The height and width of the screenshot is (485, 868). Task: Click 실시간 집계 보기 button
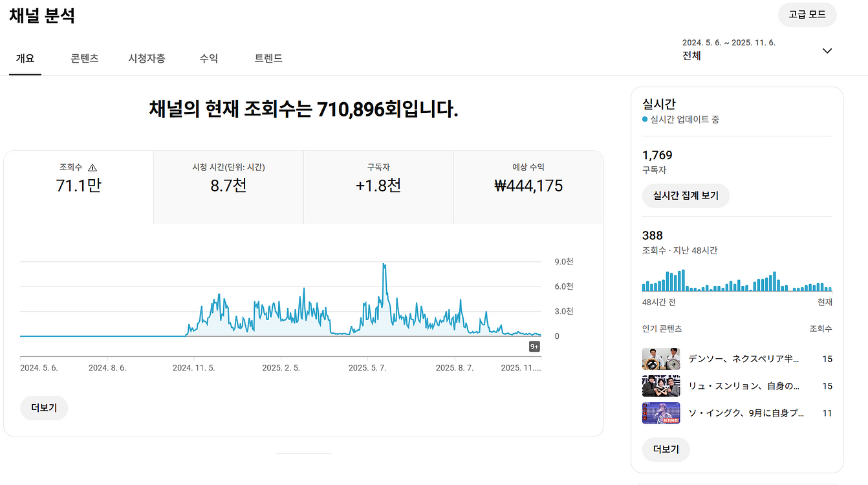pyautogui.click(x=686, y=195)
